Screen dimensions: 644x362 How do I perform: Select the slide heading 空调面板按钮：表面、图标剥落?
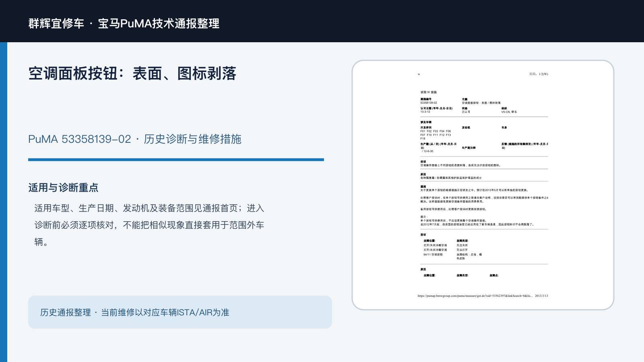(x=132, y=74)
